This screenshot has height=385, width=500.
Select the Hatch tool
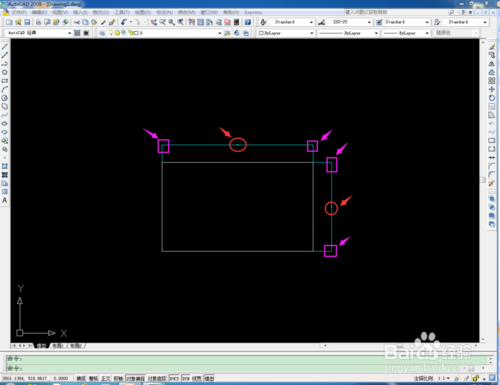coord(5,166)
